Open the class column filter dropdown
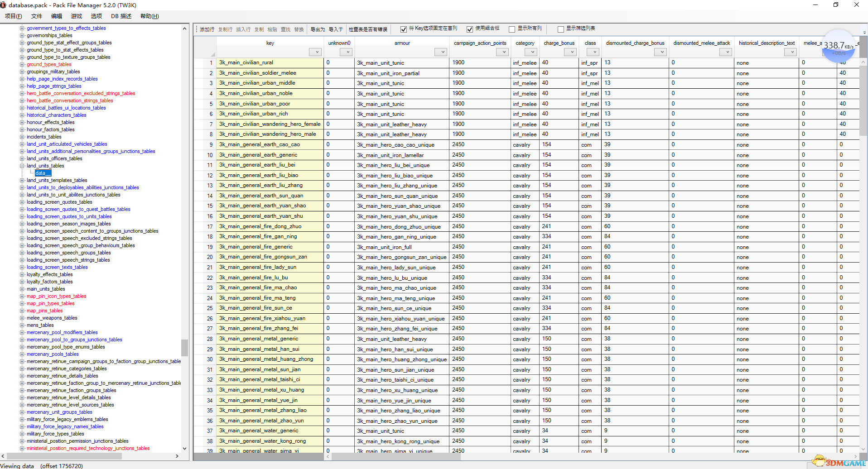The height and width of the screenshot is (469, 868). (x=594, y=52)
